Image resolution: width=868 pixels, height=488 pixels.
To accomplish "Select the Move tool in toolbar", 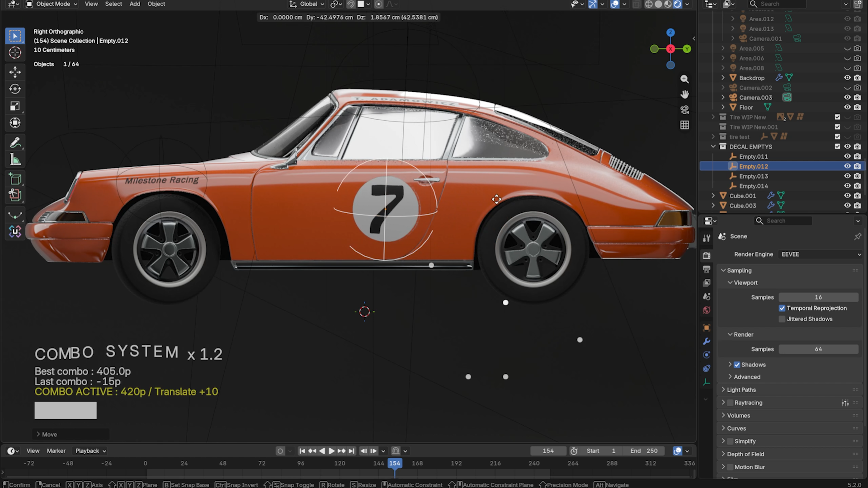I will pos(15,72).
